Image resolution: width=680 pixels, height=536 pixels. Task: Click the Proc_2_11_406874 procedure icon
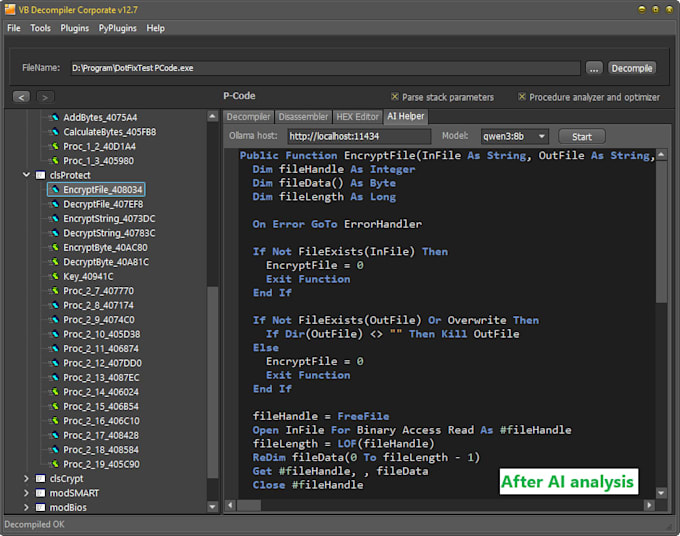pyautogui.click(x=55, y=349)
